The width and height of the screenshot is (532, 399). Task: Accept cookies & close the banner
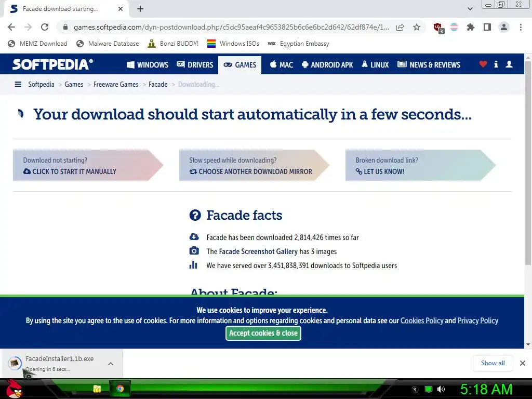pos(263,333)
